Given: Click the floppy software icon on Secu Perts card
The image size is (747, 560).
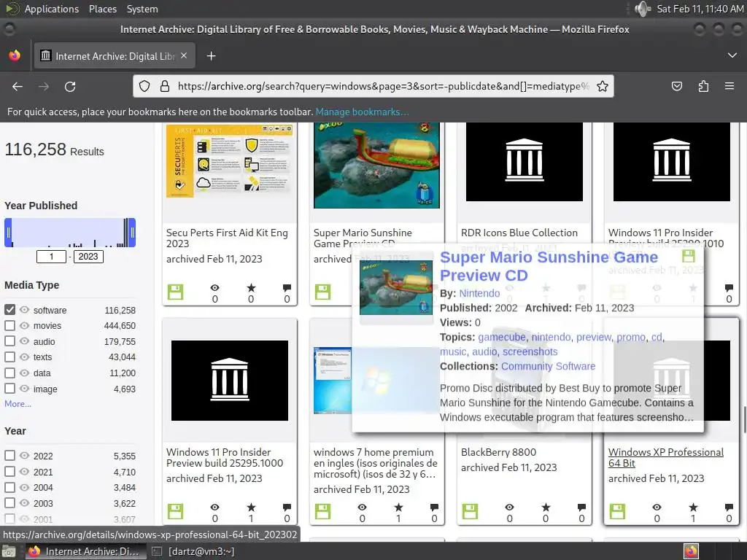Looking at the screenshot, I should 175,292.
